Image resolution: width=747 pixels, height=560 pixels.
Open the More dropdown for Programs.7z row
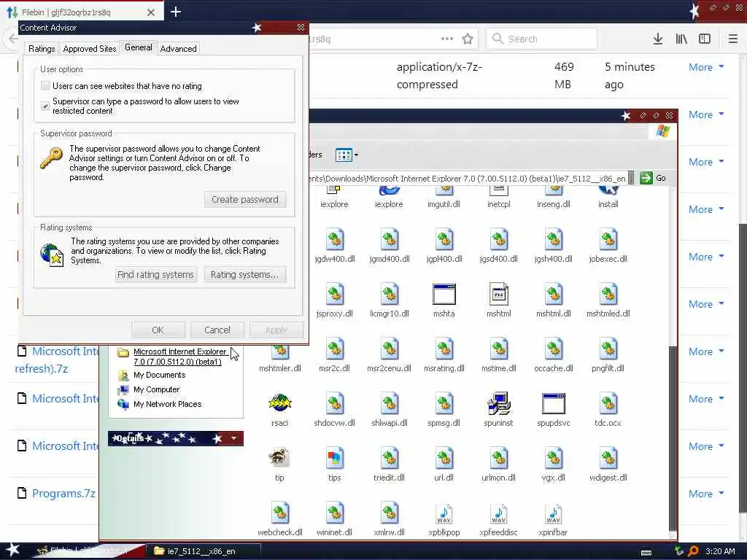[x=706, y=494]
